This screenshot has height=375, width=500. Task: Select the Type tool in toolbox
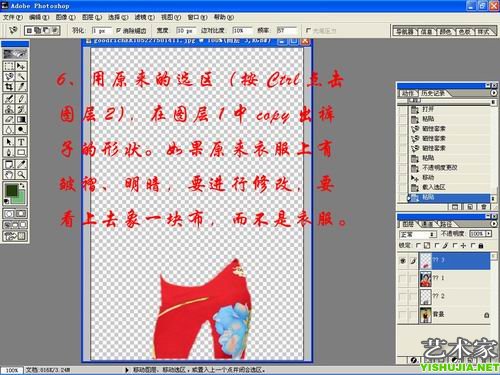pos(21,142)
